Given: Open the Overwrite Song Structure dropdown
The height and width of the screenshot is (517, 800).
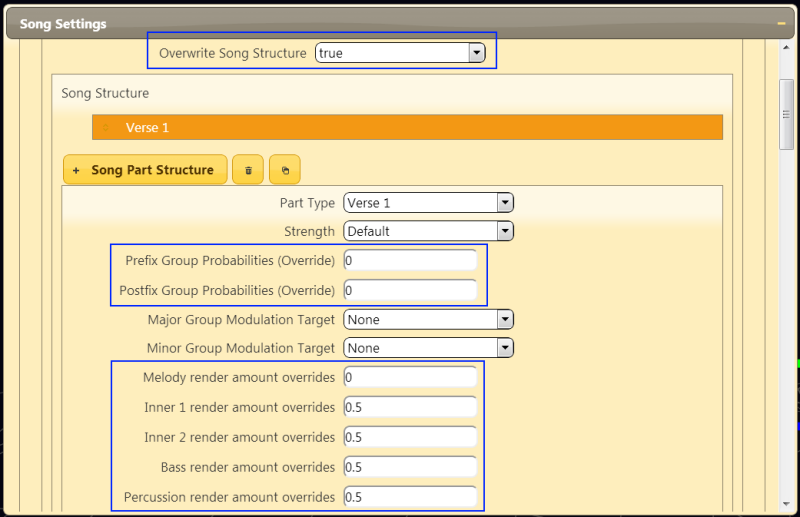Looking at the screenshot, I should [400, 53].
